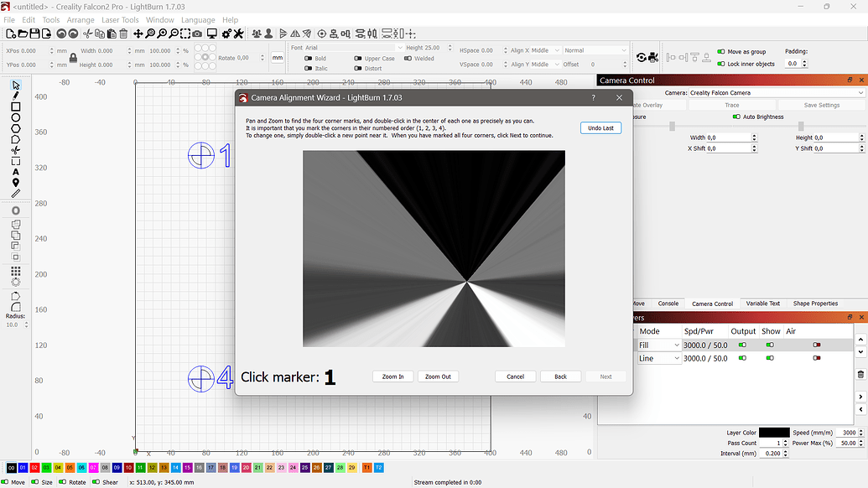This screenshot has width=868, height=488.
Task: Switch to the Shape Properties tab
Action: (815, 304)
